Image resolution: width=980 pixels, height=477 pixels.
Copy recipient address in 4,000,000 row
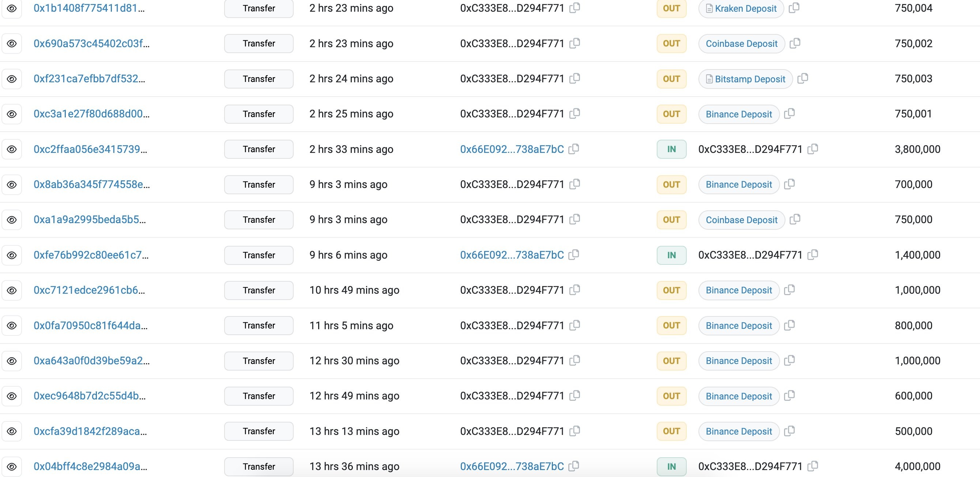coord(813,466)
